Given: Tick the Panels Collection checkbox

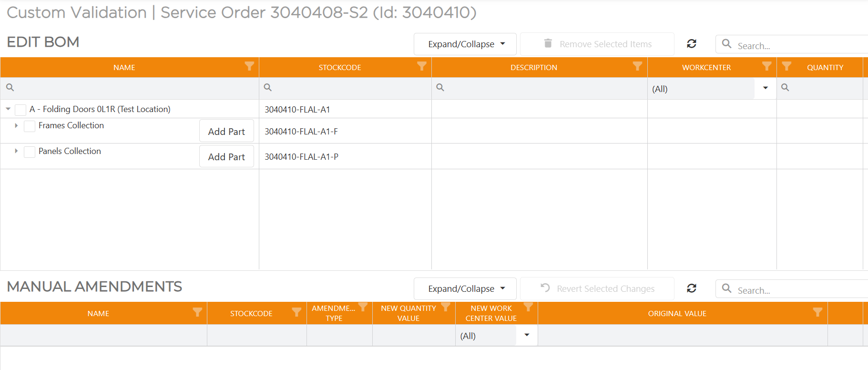Looking at the screenshot, I should [30, 152].
